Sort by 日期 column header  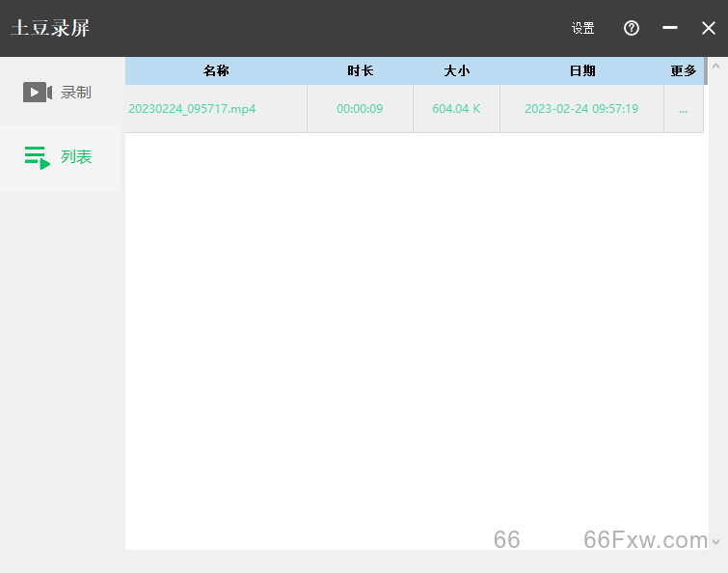click(x=581, y=71)
